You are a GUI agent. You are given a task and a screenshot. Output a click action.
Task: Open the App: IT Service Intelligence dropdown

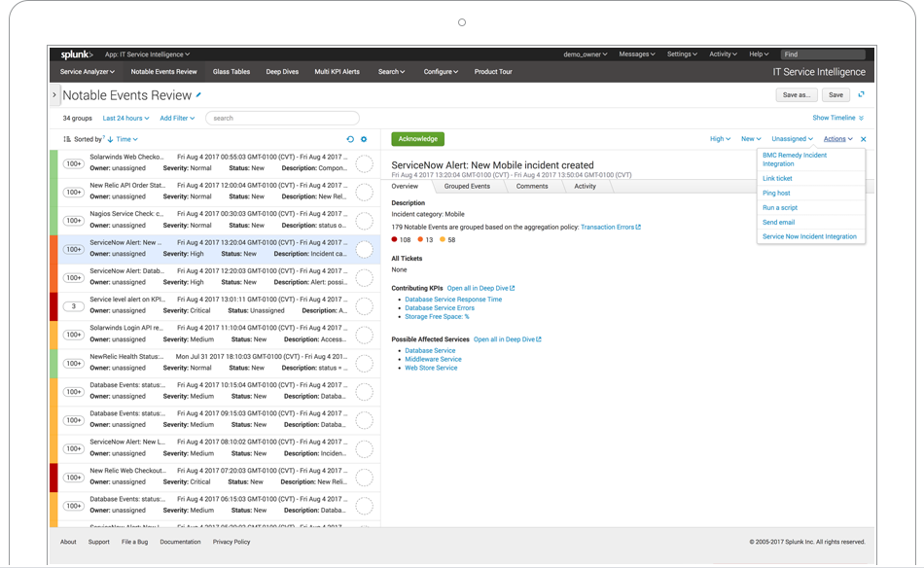click(147, 54)
